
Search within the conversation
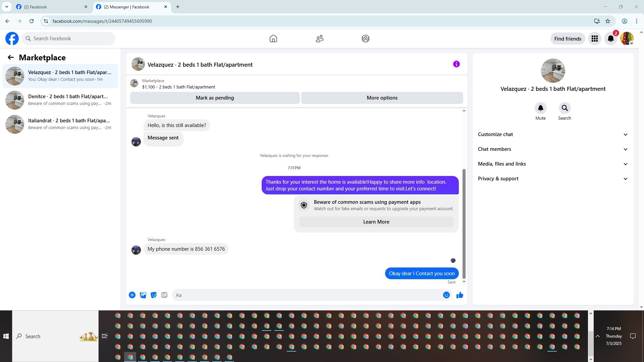pyautogui.click(x=565, y=108)
